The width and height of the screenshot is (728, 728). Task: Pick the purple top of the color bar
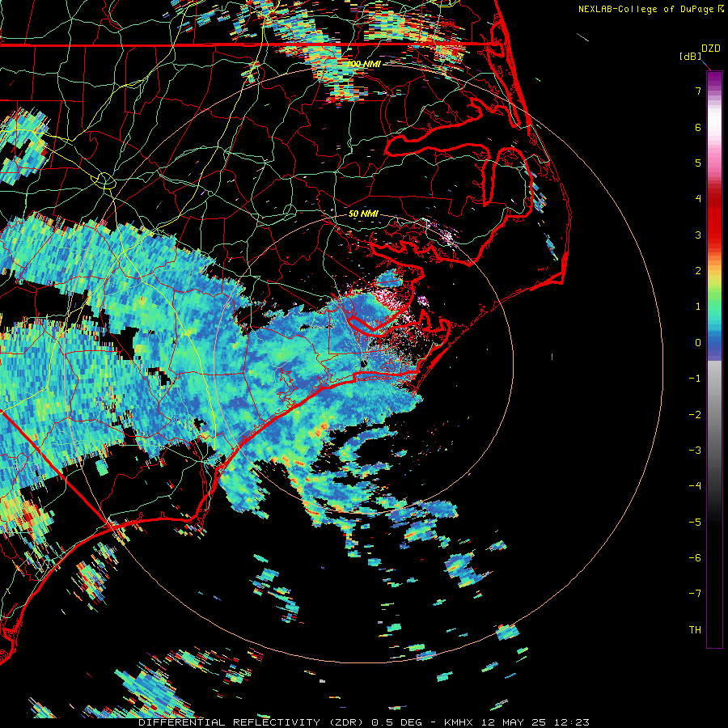[x=714, y=79]
